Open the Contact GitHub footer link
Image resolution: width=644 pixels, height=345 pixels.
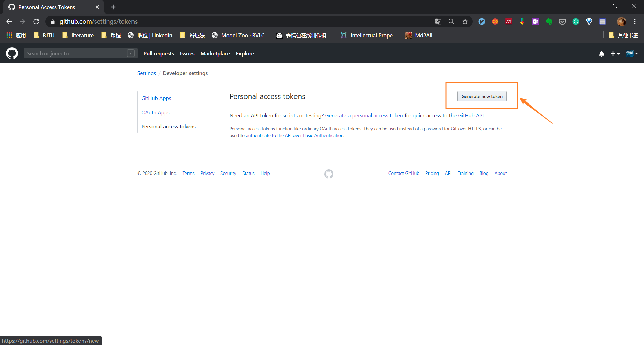(x=404, y=174)
